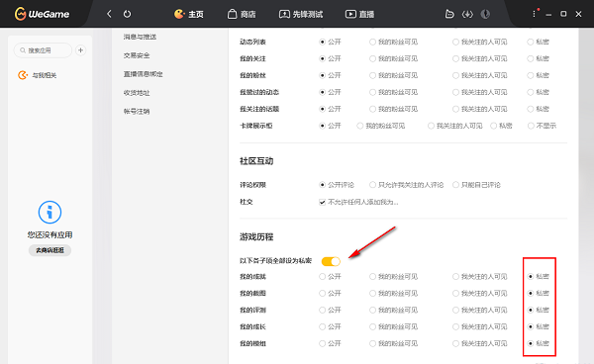Open the 消息与推送 settings section
Viewport: 594px width, 364px height.
pos(140,37)
